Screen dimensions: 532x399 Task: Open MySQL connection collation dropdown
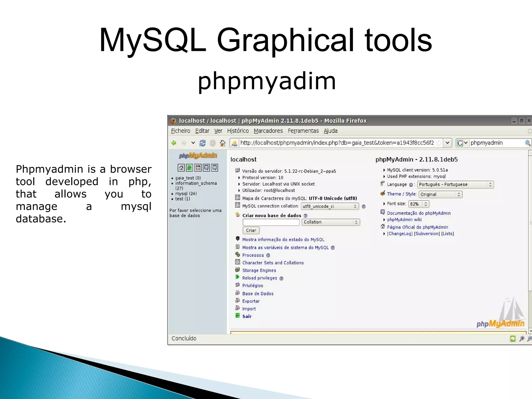330,206
